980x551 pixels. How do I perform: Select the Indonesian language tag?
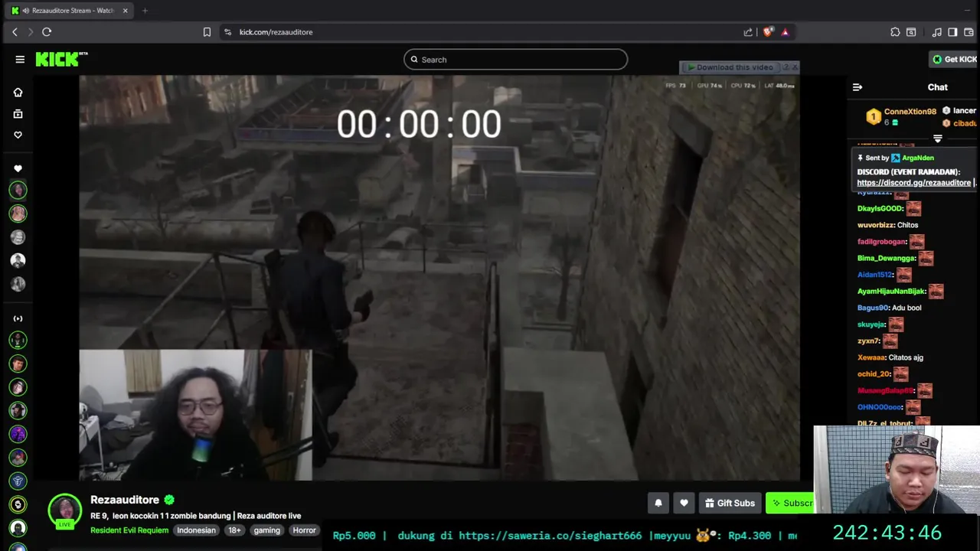[x=196, y=530]
